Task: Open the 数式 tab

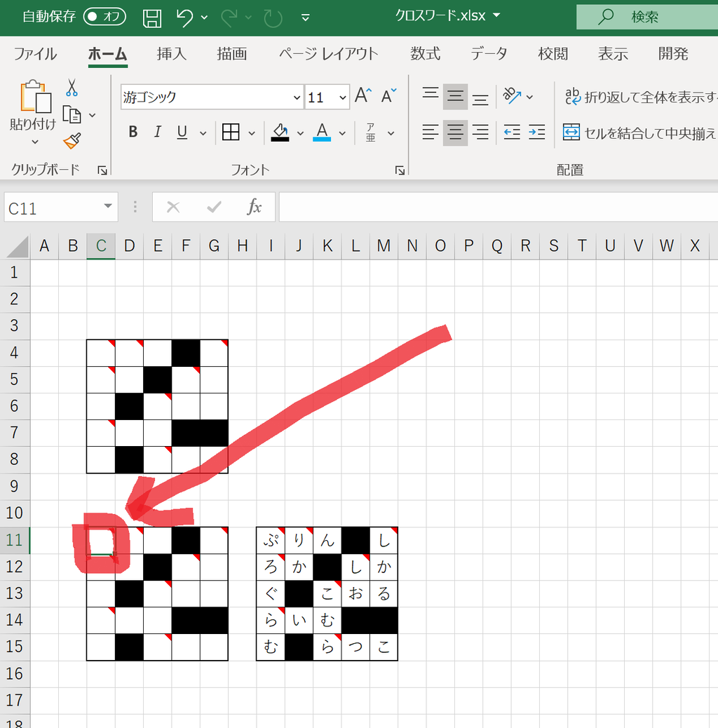Action: point(425,54)
